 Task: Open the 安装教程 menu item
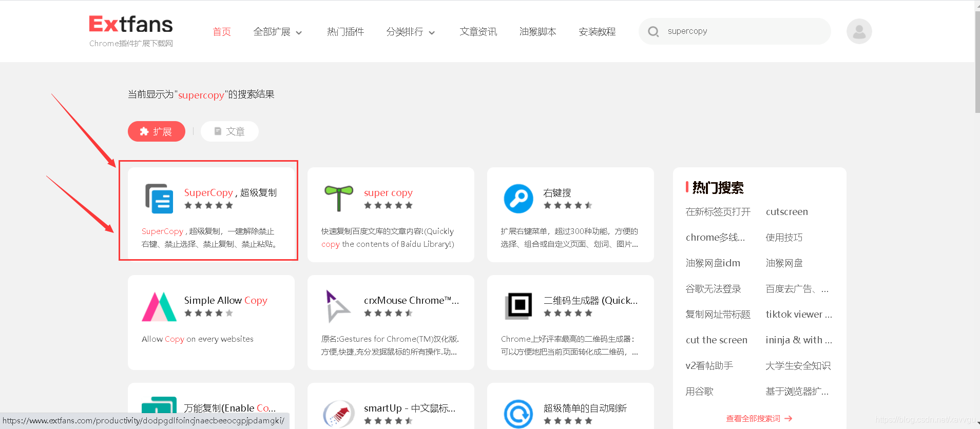pos(597,32)
